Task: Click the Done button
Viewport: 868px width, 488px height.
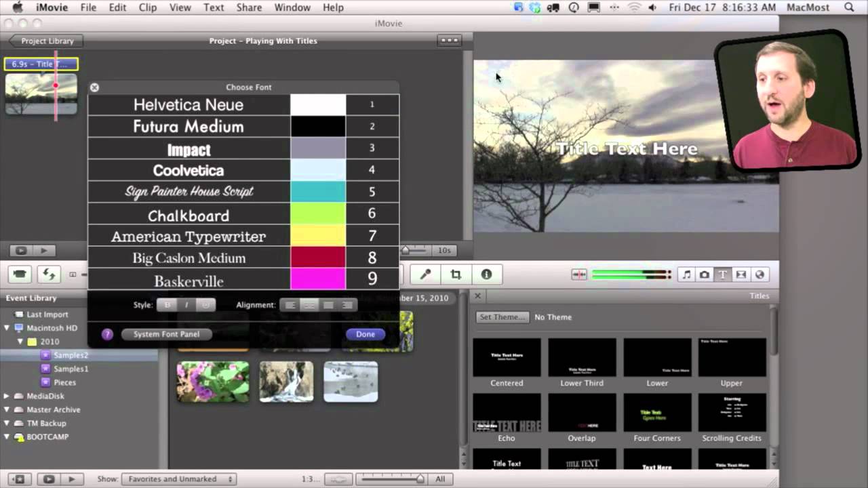Action: pos(366,334)
